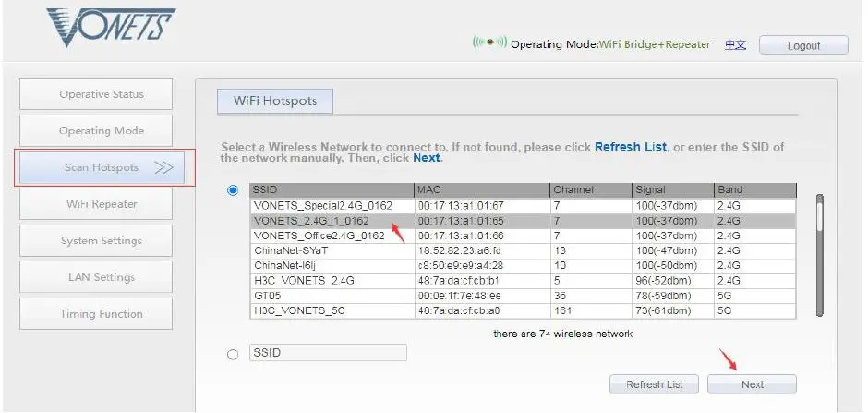This screenshot has height=413, width=868.
Task: Open Operating Mode page
Action: 96,130
